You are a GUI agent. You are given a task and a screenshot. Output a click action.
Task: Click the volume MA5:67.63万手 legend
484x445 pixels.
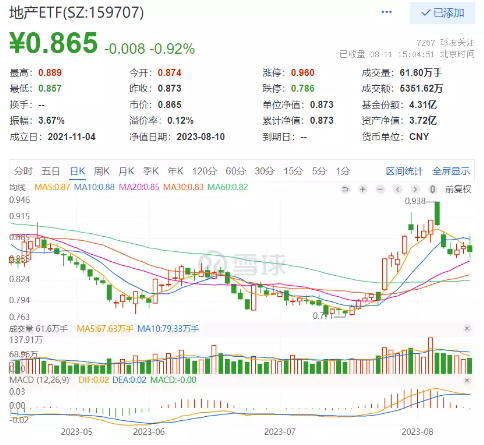(x=105, y=329)
